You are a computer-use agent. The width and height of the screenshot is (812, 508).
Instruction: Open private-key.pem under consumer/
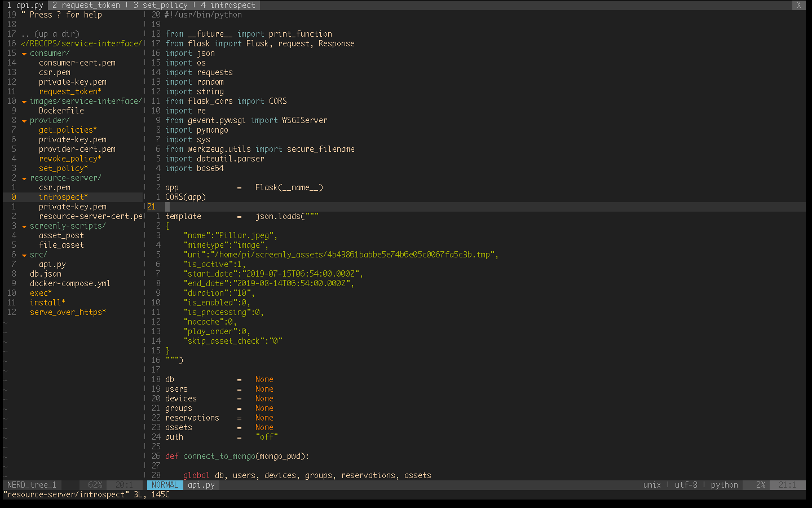tap(73, 82)
